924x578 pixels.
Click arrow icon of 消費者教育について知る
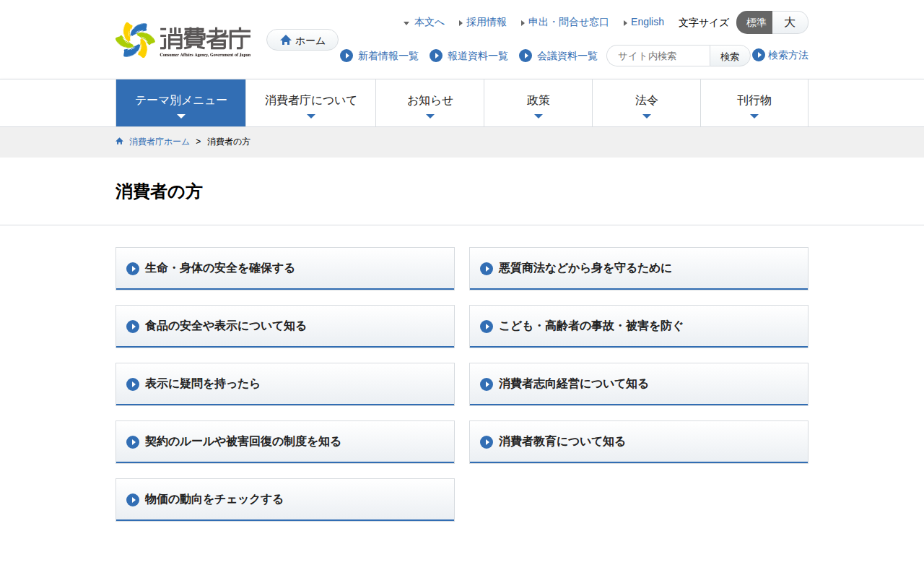(487, 442)
